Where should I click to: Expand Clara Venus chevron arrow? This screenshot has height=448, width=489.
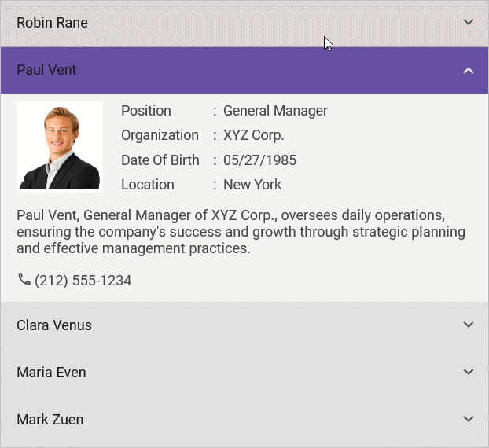point(469,325)
